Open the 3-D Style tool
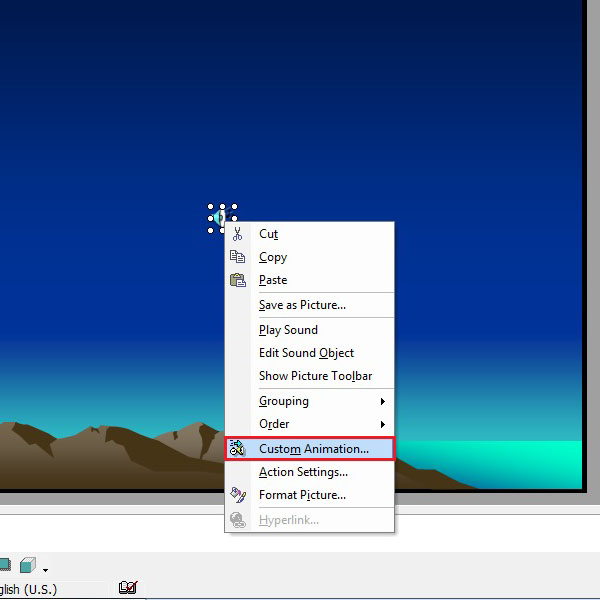The height and width of the screenshot is (600, 600). pyautogui.click(x=28, y=565)
